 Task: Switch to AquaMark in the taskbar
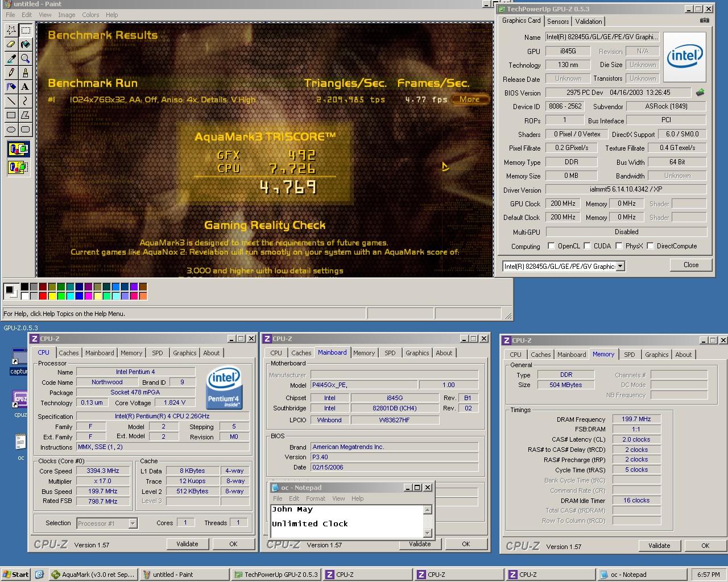93,575
